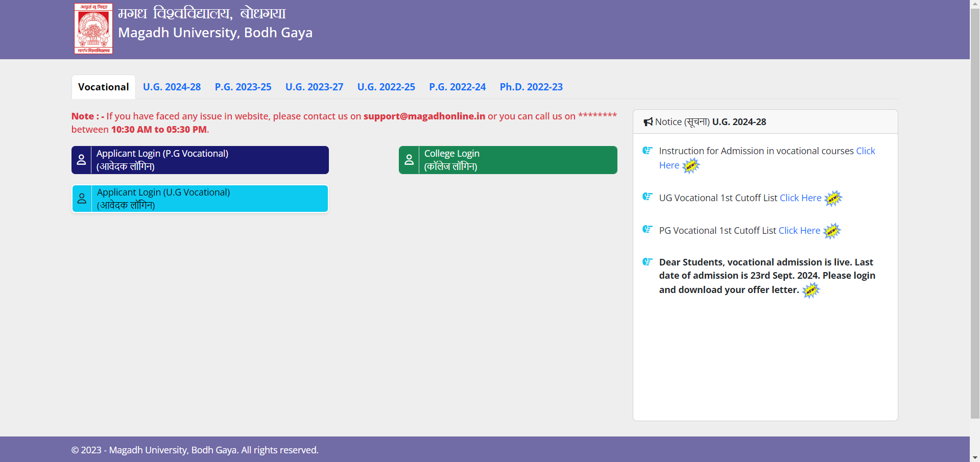Click the scrollbar down arrow
The width and height of the screenshot is (980, 462).
975,458
